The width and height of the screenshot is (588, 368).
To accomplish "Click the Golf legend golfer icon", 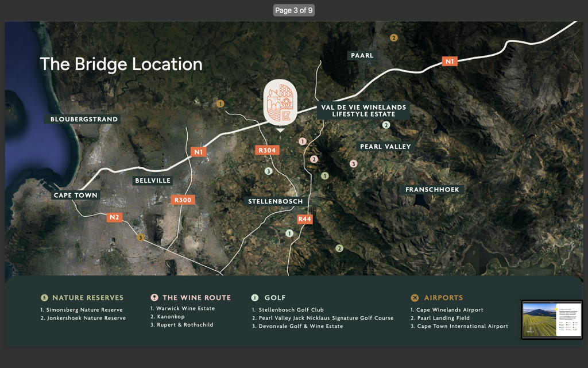I will [x=255, y=298].
